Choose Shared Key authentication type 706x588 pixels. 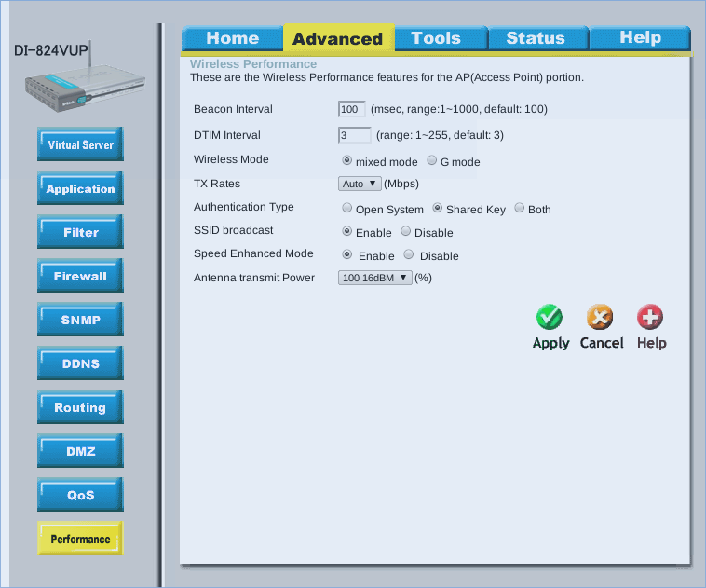pyautogui.click(x=437, y=208)
